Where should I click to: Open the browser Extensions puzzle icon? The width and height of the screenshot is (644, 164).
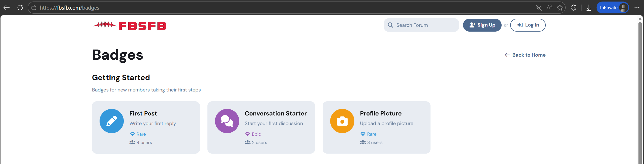(x=573, y=8)
